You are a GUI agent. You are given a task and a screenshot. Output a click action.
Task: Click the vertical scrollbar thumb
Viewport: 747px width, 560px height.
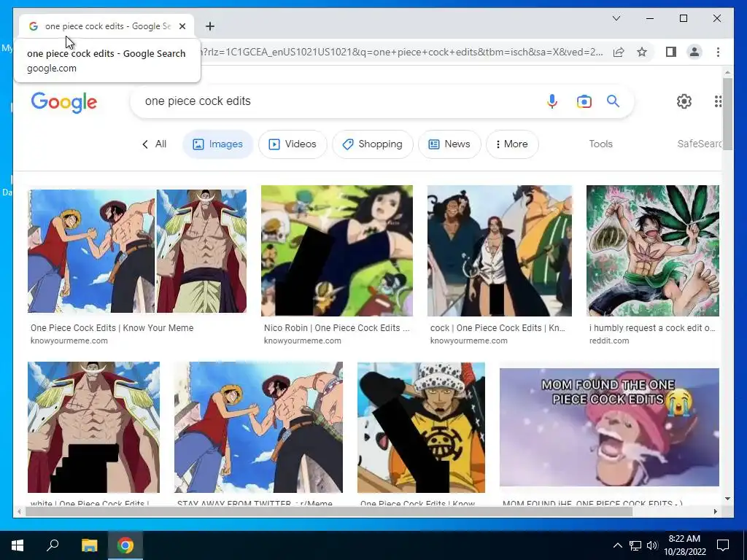[x=727, y=114]
